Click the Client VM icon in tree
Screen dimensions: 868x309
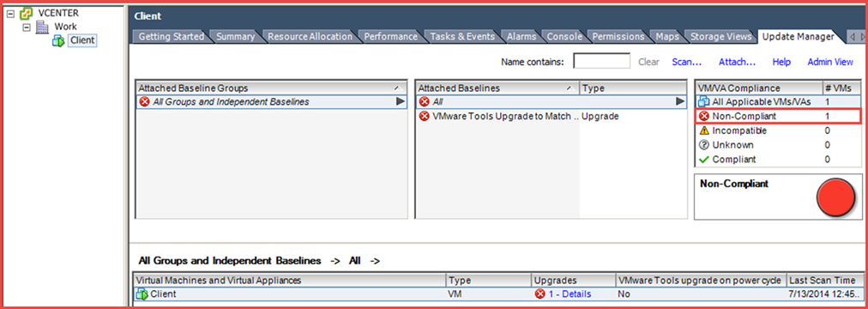tap(58, 40)
